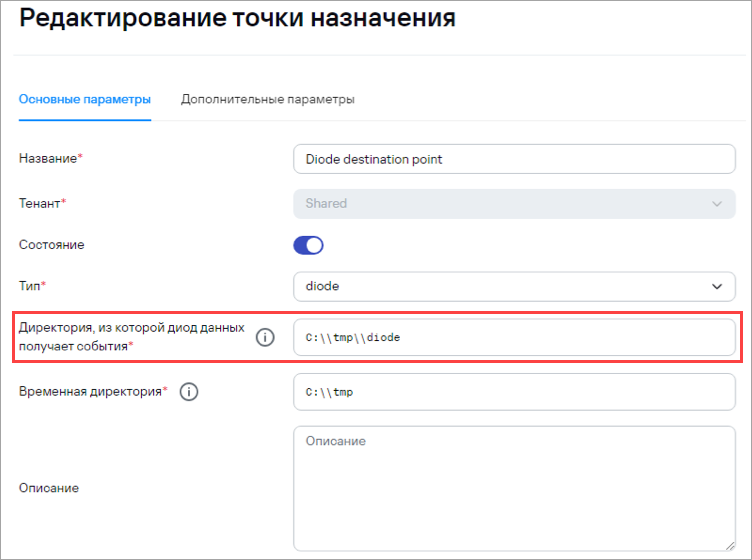Select the Основные параметры tab

(85, 99)
